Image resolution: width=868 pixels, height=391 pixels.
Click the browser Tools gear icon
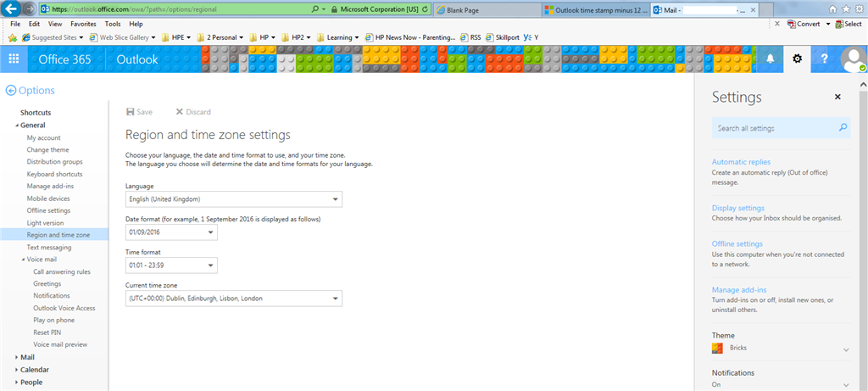(x=859, y=9)
